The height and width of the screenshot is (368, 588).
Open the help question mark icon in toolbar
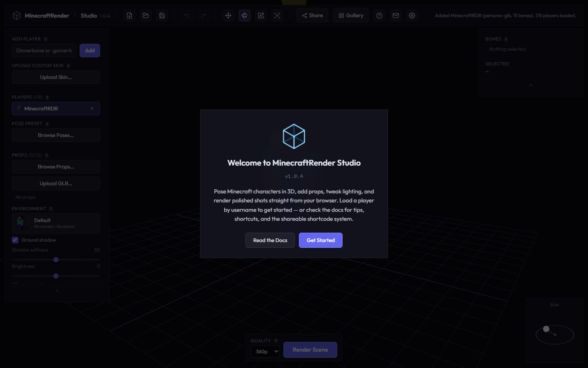(x=379, y=16)
